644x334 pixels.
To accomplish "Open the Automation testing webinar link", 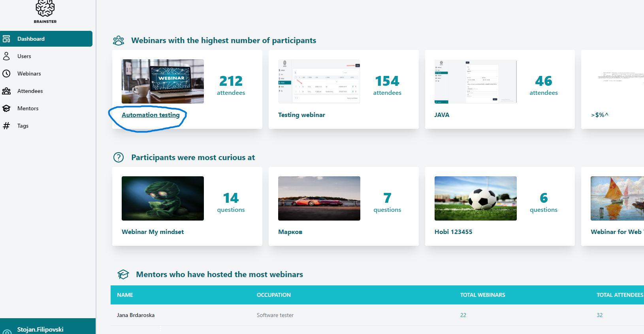I will (151, 115).
